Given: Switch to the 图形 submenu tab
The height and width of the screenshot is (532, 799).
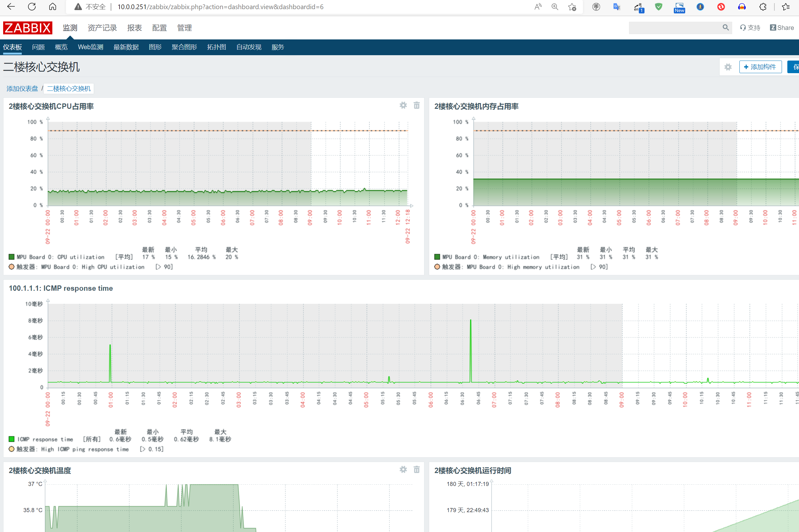Looking at the screenshot, I should coord(155,47).
